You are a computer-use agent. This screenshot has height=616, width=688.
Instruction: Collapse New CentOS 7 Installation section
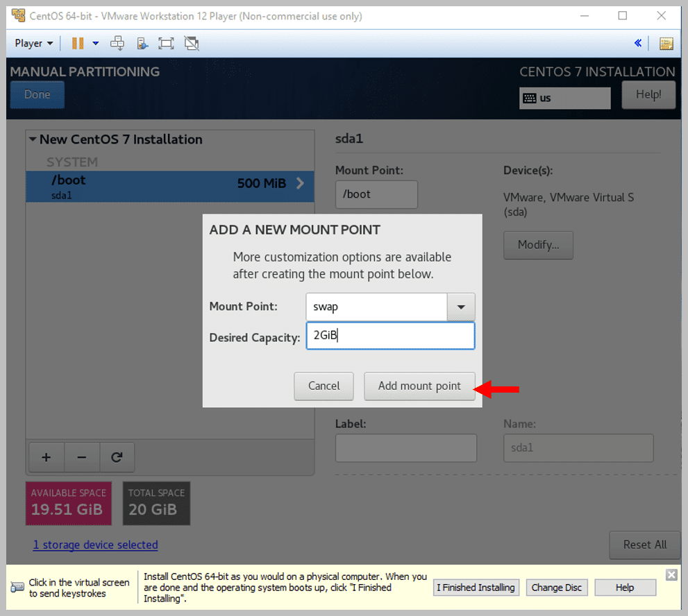(33, 139)
